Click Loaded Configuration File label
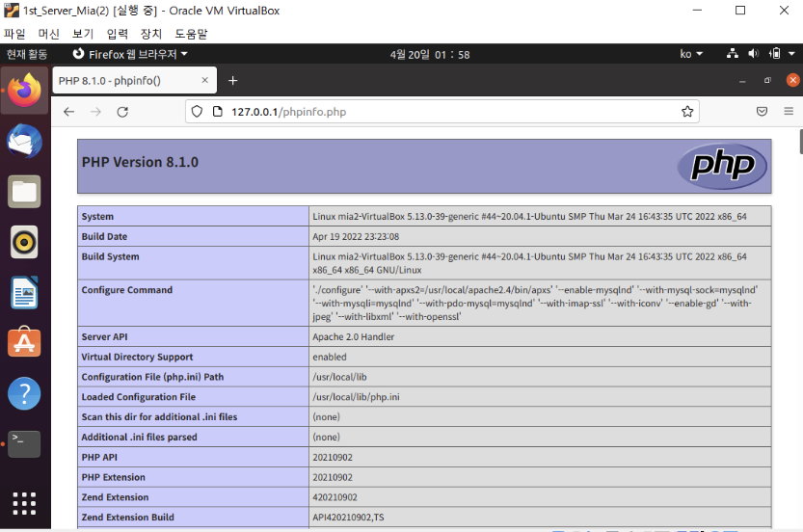The width and height of the screenshot is (803, 532). [138, 397]
